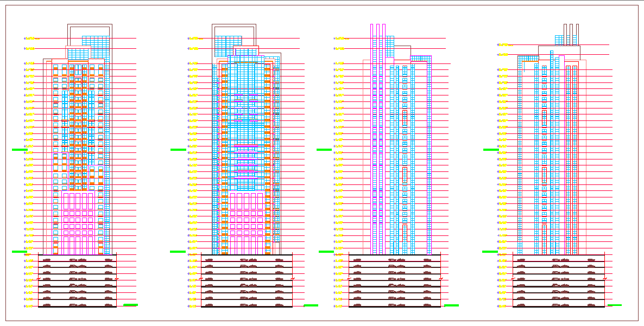Click right red break mark on second elevation basement
The width and height of the screenshot is (644, 326).
coord(293,279)
